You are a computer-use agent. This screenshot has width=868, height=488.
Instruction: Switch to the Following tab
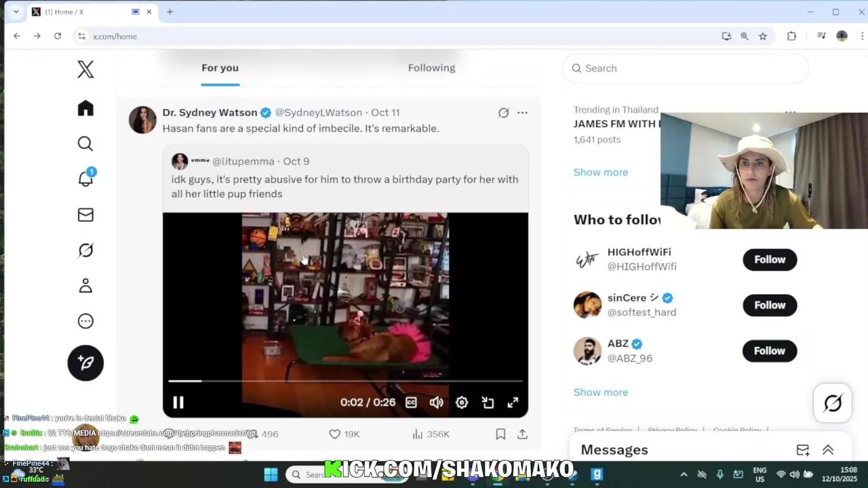click(431, 68)
